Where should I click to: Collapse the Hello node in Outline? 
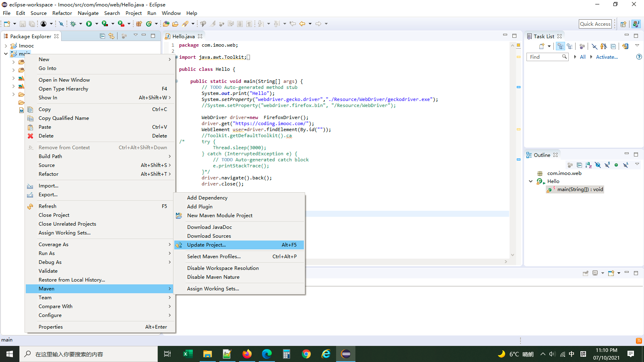530,181
